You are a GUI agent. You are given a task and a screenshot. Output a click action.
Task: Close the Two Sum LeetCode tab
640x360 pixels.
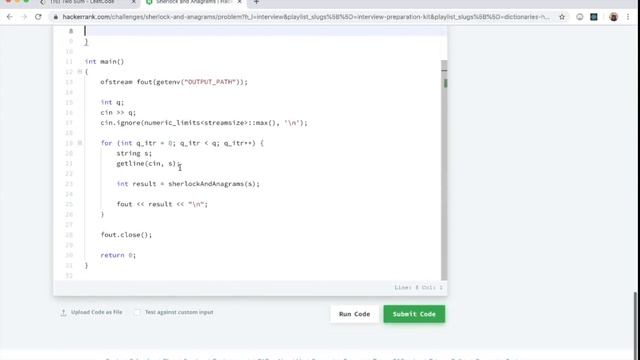(x=133, y=2)
